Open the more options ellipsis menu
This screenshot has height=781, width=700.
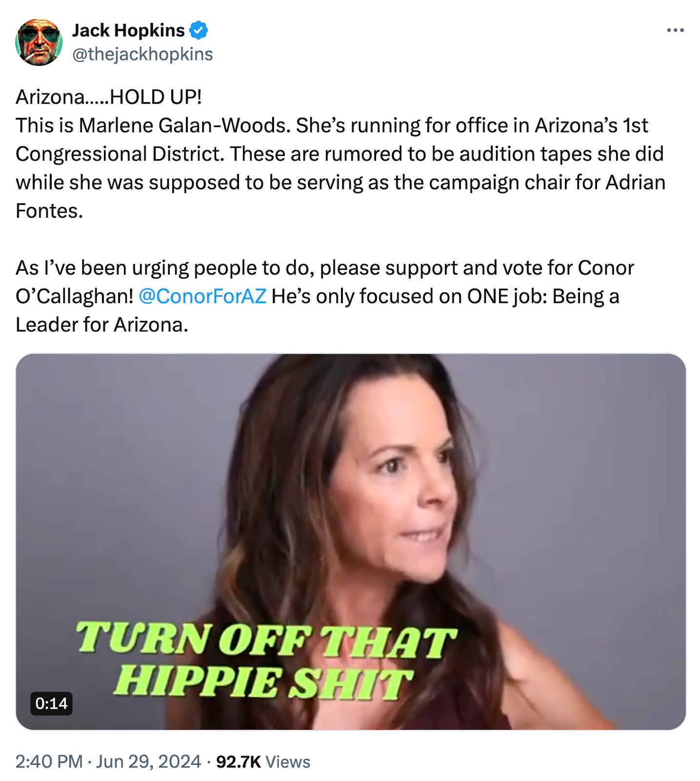pyautogui.click(x=675, y=30)
